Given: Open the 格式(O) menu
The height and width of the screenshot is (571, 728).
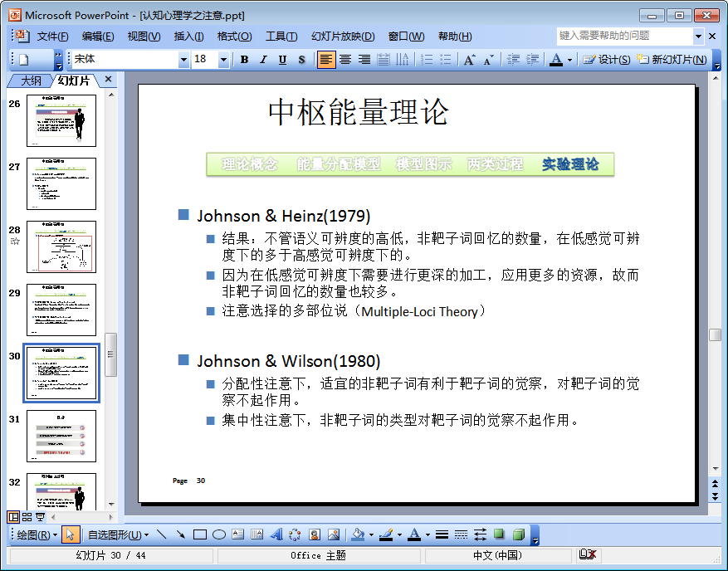Looking at the screenshot, I should click(x=234, y=37).
